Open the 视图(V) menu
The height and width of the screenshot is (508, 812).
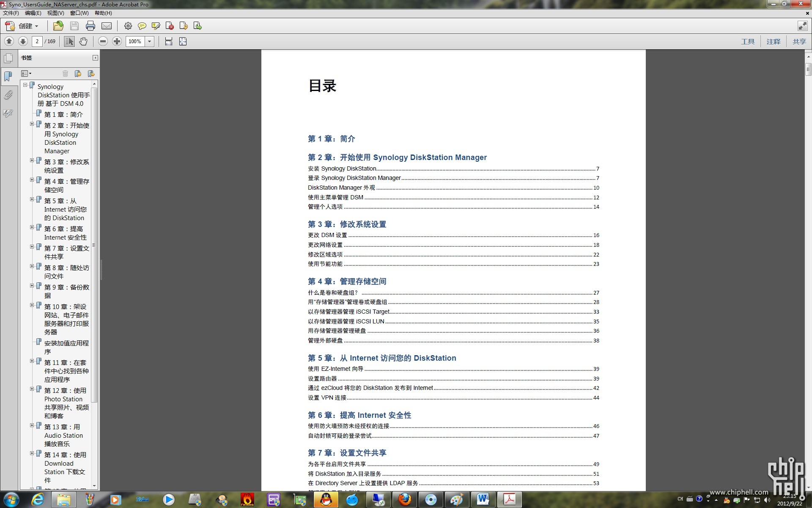(55, 13)
